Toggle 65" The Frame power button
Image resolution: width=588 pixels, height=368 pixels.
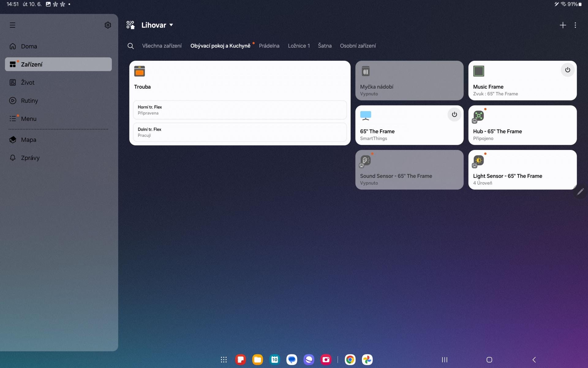454,114
